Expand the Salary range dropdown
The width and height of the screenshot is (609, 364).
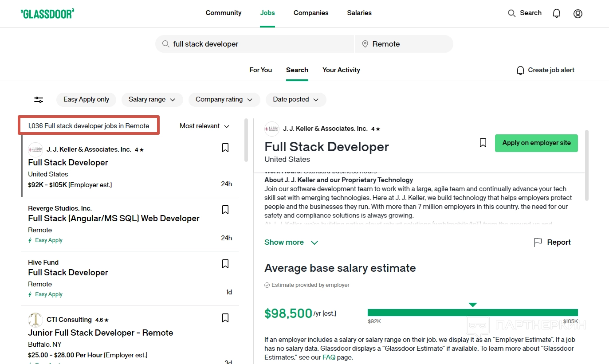[152, 99]
